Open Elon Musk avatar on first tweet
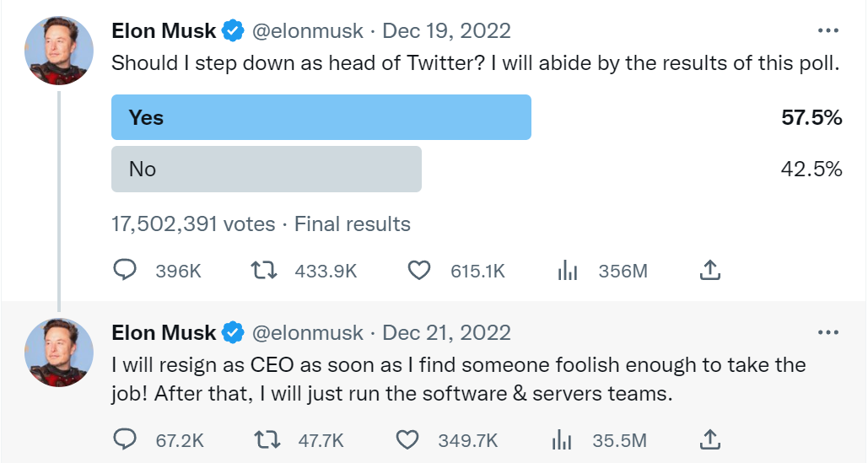The image size is (868, 463). [x=59, y=51]
